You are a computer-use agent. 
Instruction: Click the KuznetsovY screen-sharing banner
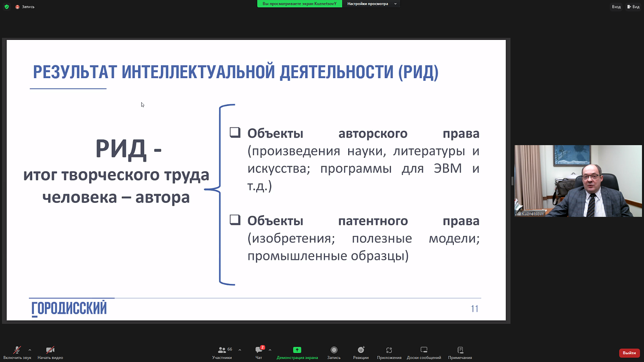299,3
